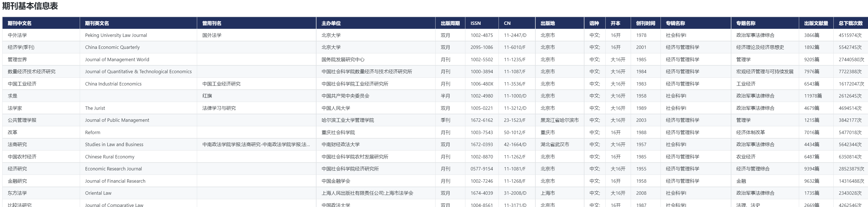Viewport: 868px width, 207px height.
Task: Select sponsor 中国共产党中央委员会
Action: pyautogui.click(x=345, y=96)
